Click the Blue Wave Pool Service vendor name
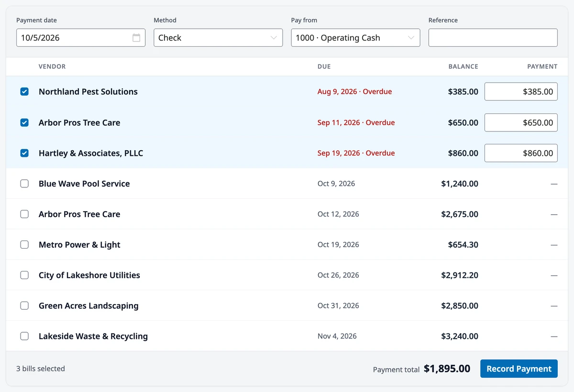574x392 pixels. (x=84, y=184)
